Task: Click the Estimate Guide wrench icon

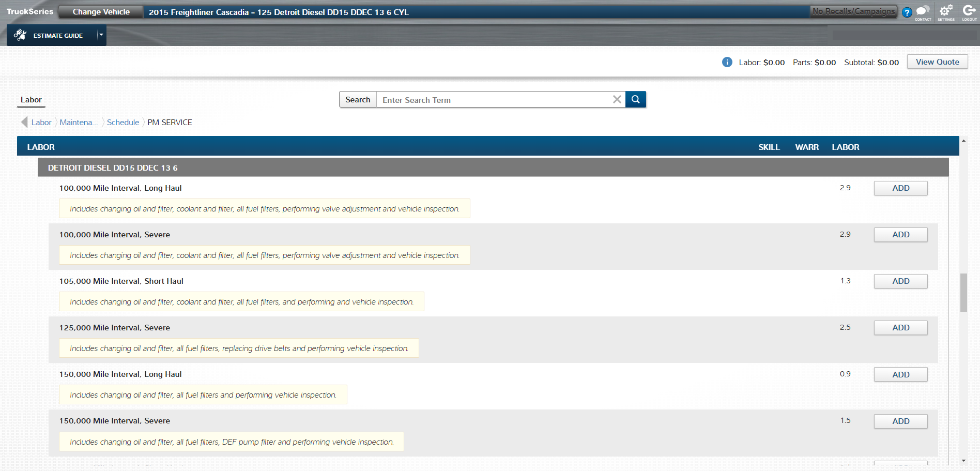Action: [20, 35]
